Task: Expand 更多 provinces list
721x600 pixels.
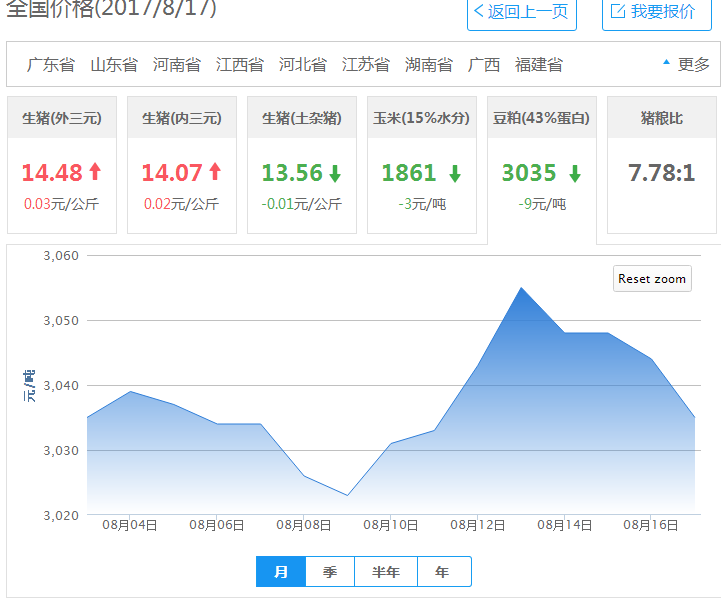Action: 687,64
